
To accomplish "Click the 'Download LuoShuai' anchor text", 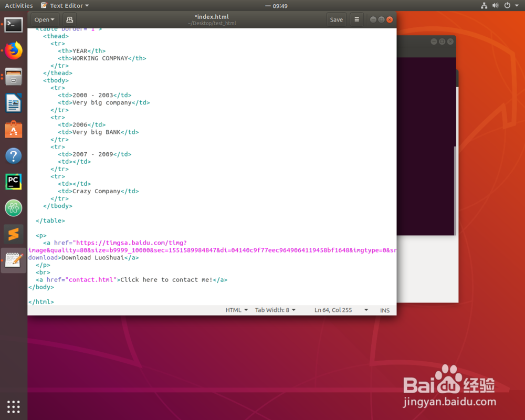I will coord(93,258).
